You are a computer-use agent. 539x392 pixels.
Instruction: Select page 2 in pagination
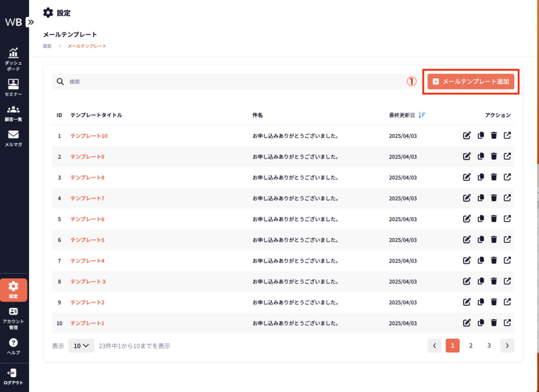[x=471, y=346]
